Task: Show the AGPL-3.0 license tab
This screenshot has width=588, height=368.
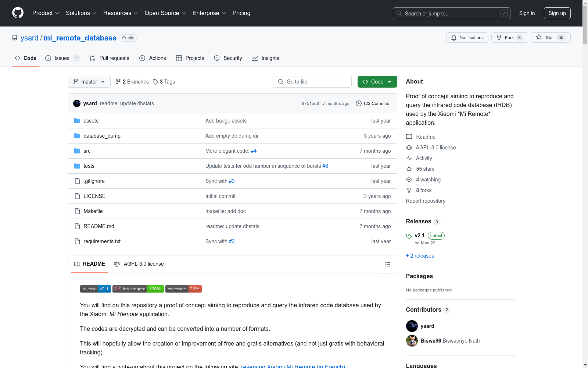Action: point(139,264)
